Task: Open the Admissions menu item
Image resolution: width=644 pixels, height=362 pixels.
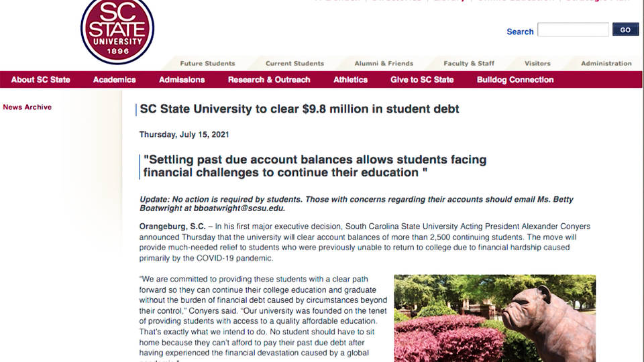Action: coord(182,80)
